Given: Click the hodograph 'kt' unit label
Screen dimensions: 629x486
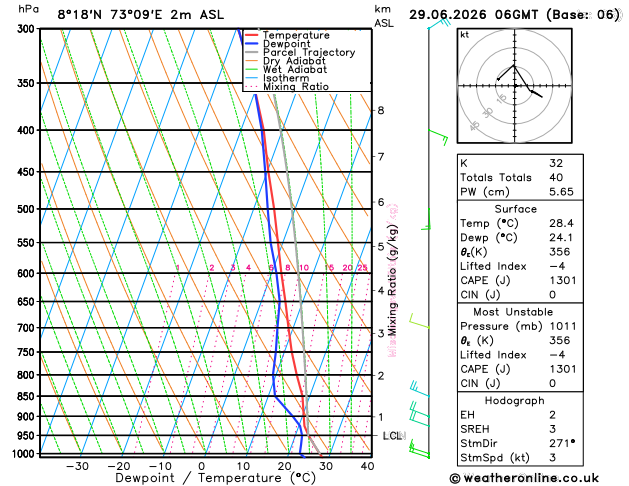Looking at the screenshot, I should (465, 35).
